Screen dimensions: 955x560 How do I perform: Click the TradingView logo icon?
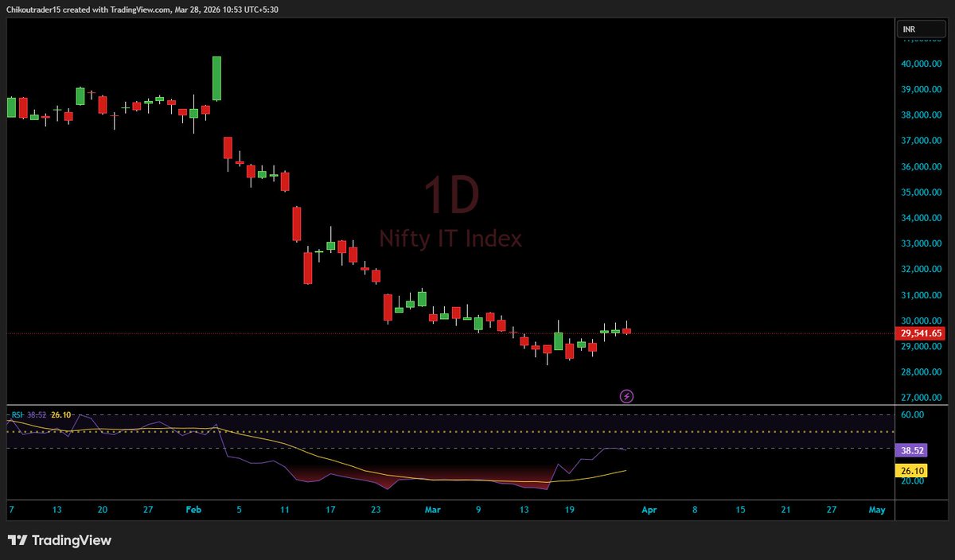point(18,541)
